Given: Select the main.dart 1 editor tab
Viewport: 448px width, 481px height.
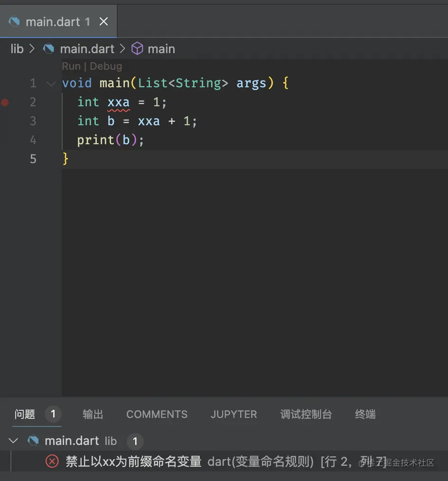Looking at the screenshot, I should click(x=58, y=21).
